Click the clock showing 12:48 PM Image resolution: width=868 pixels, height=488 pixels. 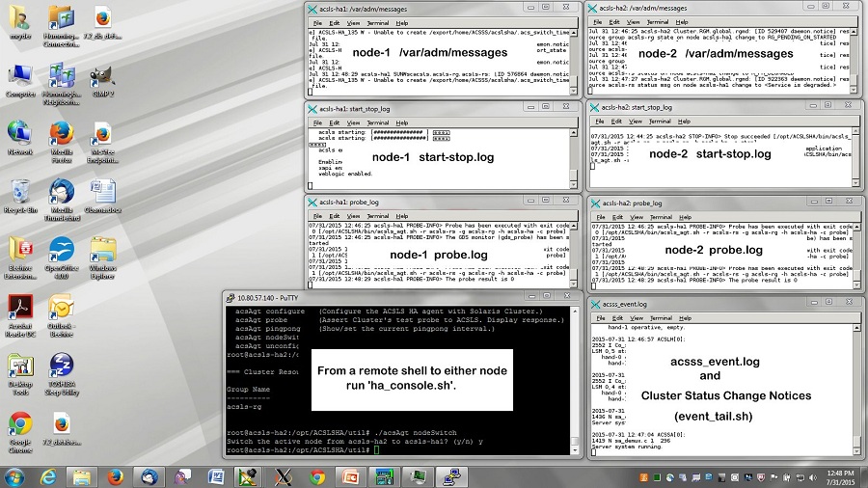click(840, 474)
